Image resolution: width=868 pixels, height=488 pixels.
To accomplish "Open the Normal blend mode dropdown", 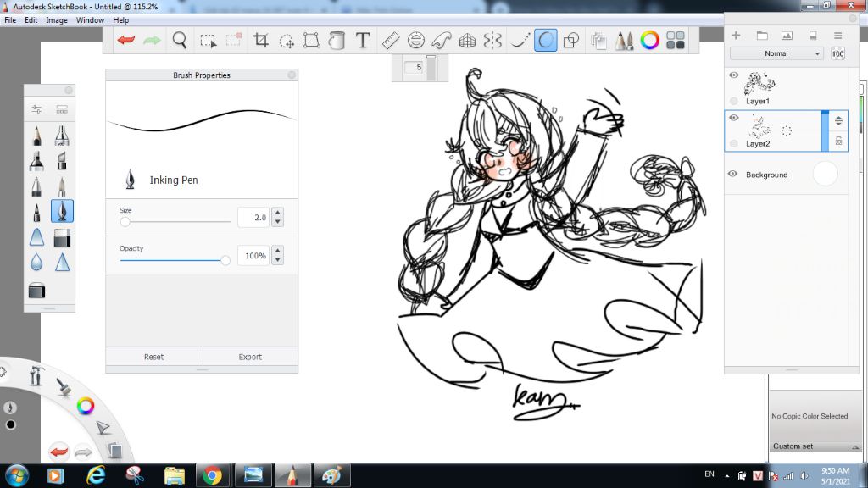I will point(776,53).
